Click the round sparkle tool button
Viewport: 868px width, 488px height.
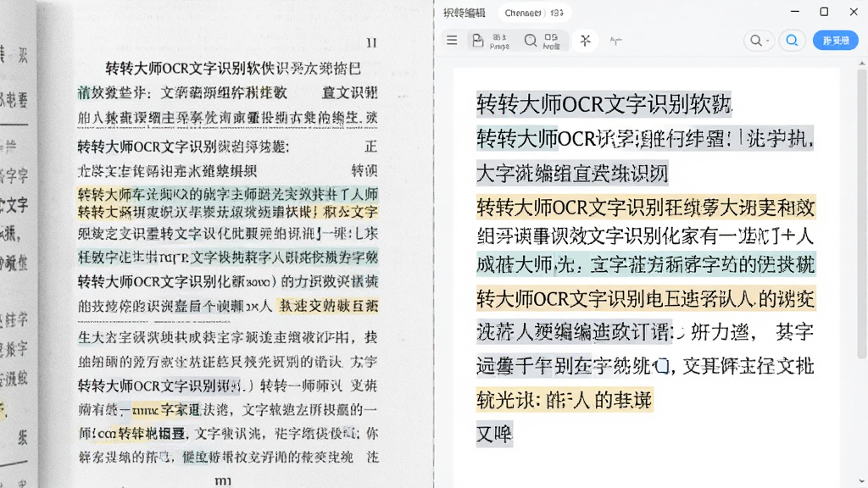pos(585,41)
